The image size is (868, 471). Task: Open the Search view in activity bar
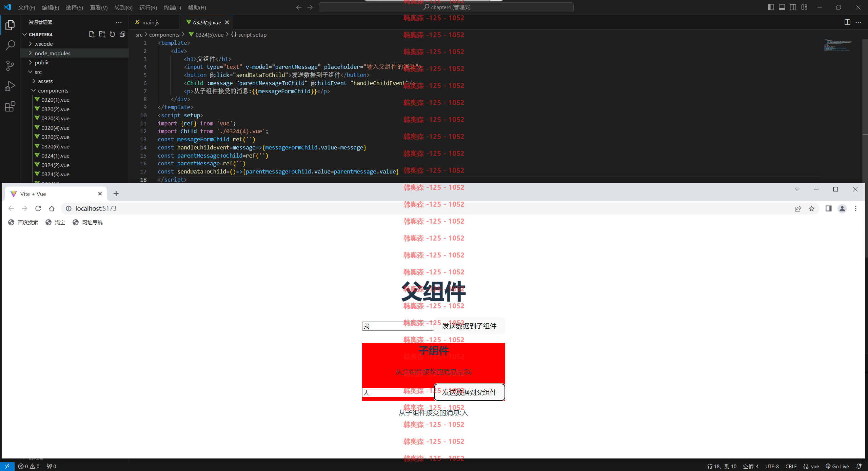[x=10, y=45]
